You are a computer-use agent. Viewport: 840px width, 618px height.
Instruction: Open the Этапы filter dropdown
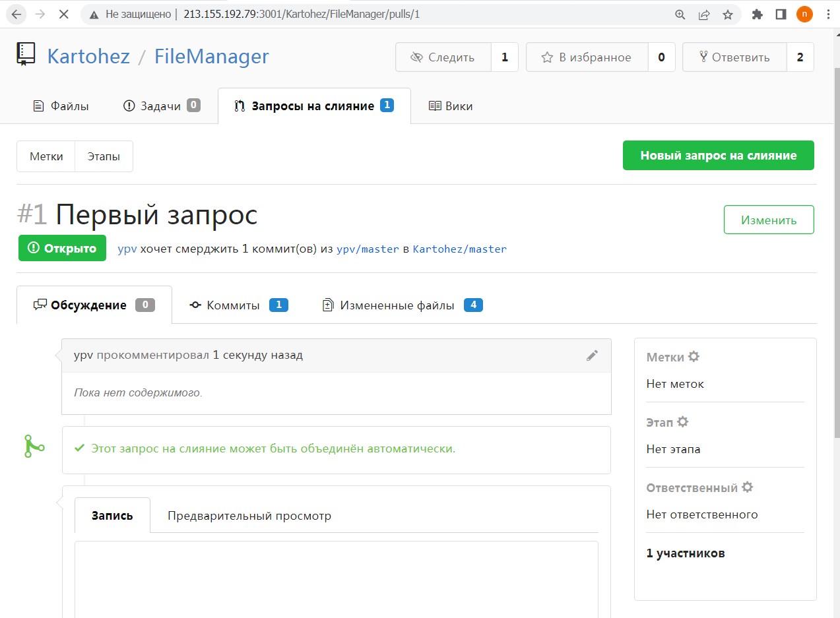tap(104, 156)
